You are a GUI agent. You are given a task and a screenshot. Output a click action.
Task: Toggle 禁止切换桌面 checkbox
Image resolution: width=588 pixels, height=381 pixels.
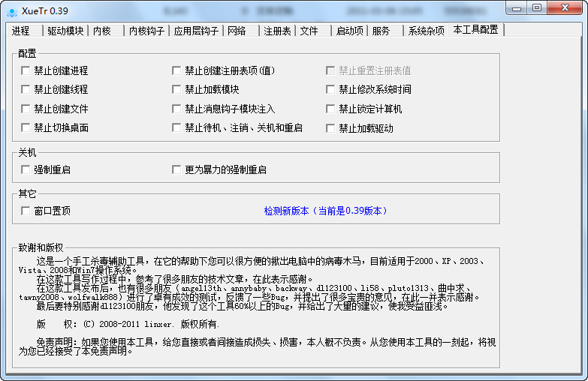coord(26,127)
